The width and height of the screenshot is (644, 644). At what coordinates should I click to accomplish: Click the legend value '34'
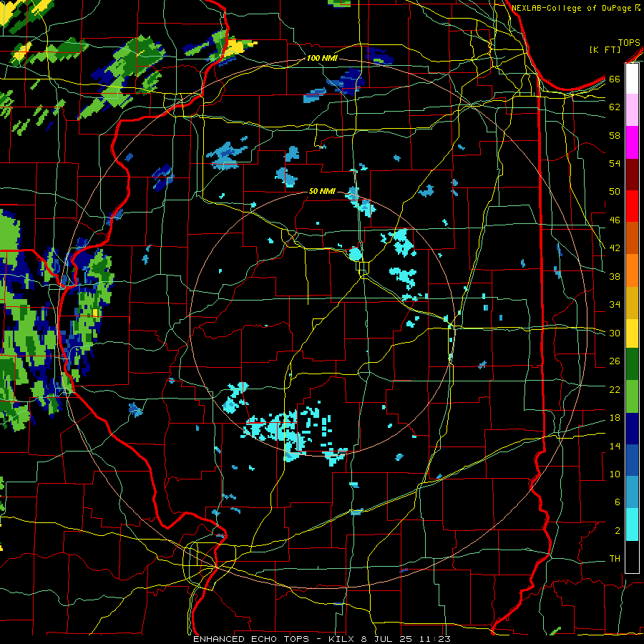click(615, 304)
